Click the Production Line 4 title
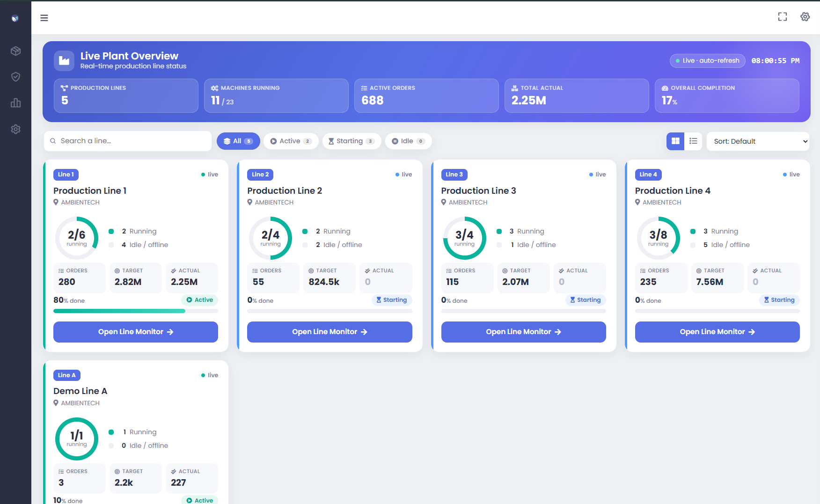820x504 pixels. tap(673, 190)
